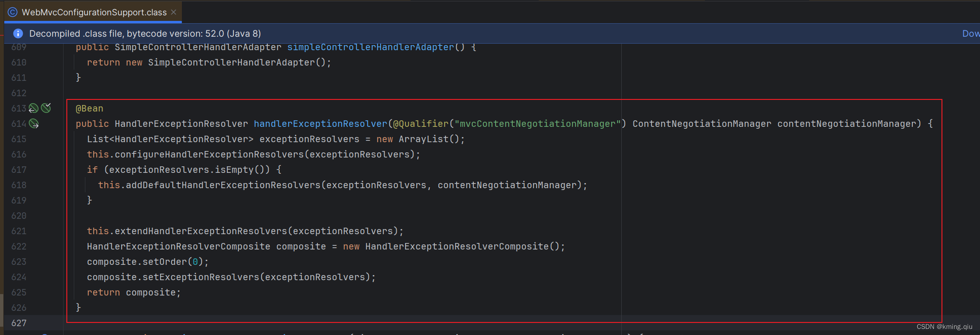Screen dimensions: 980x335
Task: Click line number 627 in the gutter
Action: (19, 323)
